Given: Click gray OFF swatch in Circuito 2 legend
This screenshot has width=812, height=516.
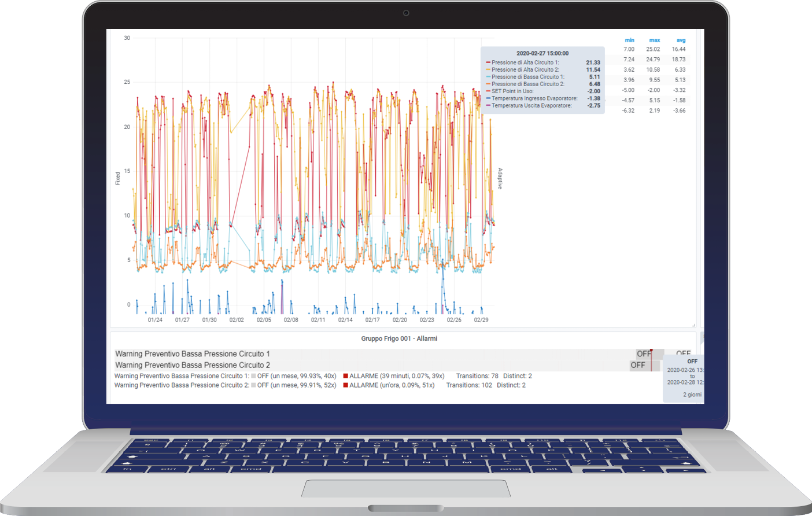Looking at the screenshot, I should point(253,385).
